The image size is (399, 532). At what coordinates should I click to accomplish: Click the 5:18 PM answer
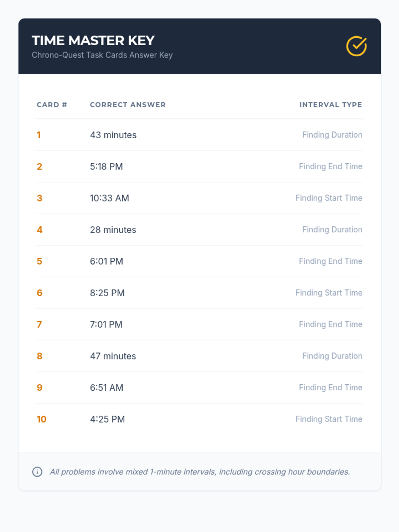[106, 167]
